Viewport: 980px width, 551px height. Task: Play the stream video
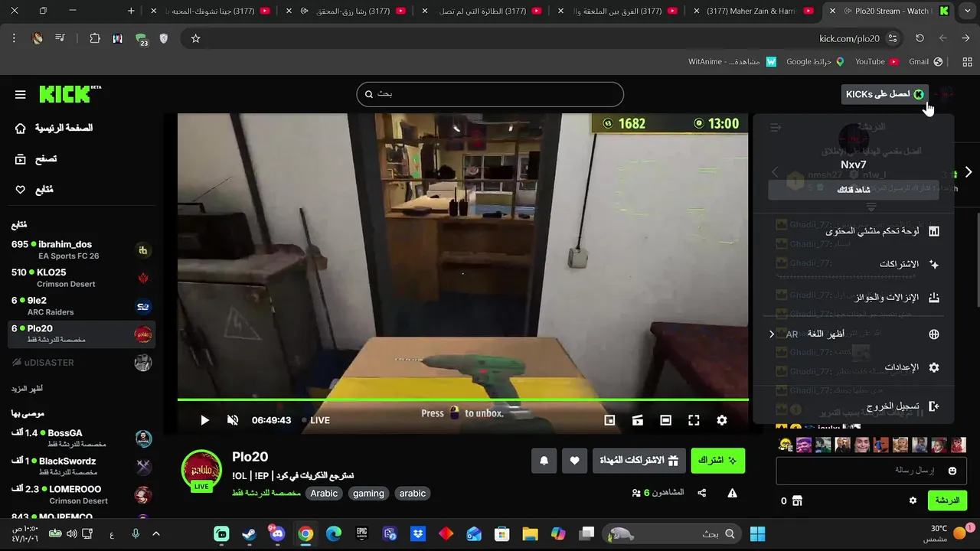coord(204,420)
